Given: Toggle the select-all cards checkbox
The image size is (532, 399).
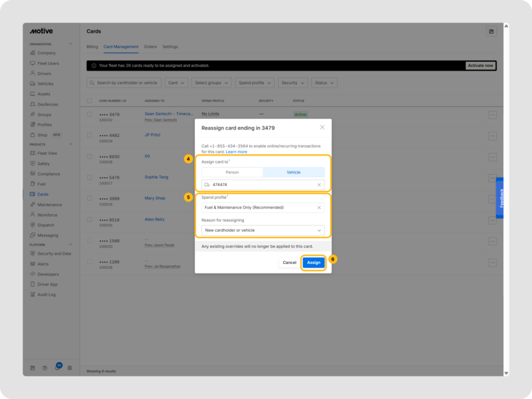Looking at the screenshot, I should pos(90,100).
